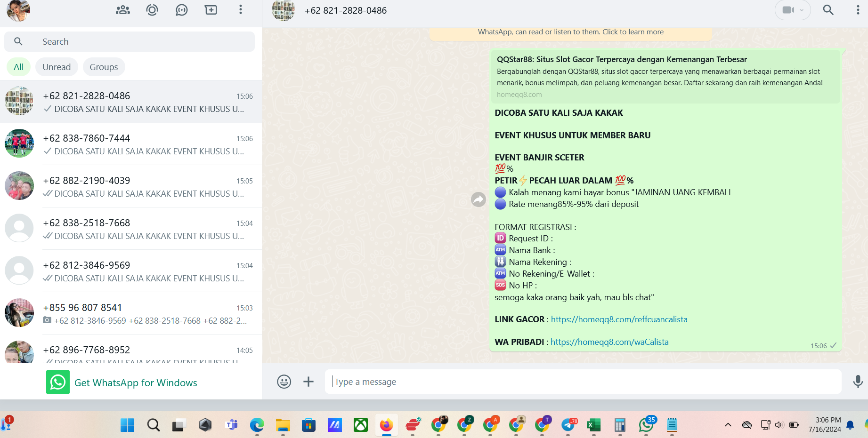Open Microsoft Edge from the taskbar

coord(257,425)
